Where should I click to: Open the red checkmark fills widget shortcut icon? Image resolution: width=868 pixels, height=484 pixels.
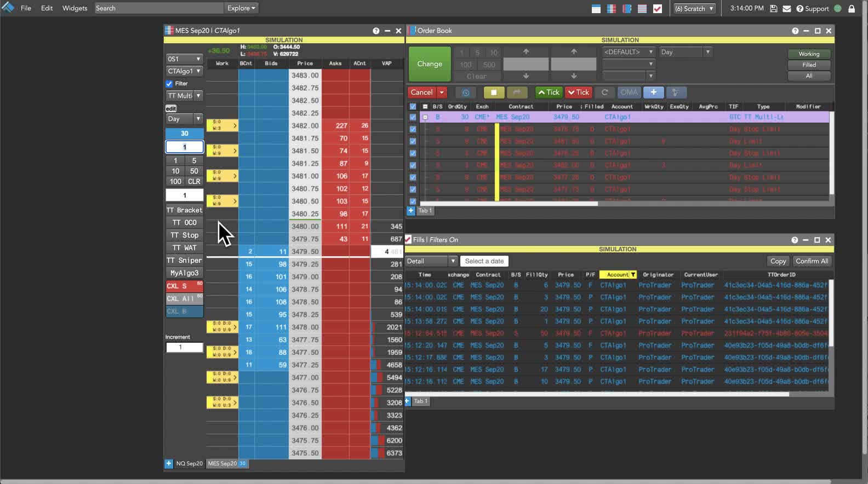tap(658, 9)
